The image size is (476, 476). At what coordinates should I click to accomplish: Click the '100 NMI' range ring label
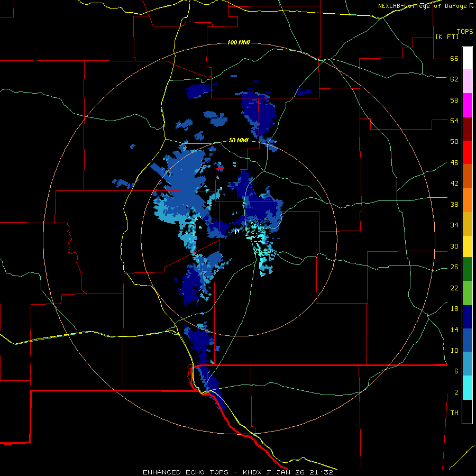239,42
